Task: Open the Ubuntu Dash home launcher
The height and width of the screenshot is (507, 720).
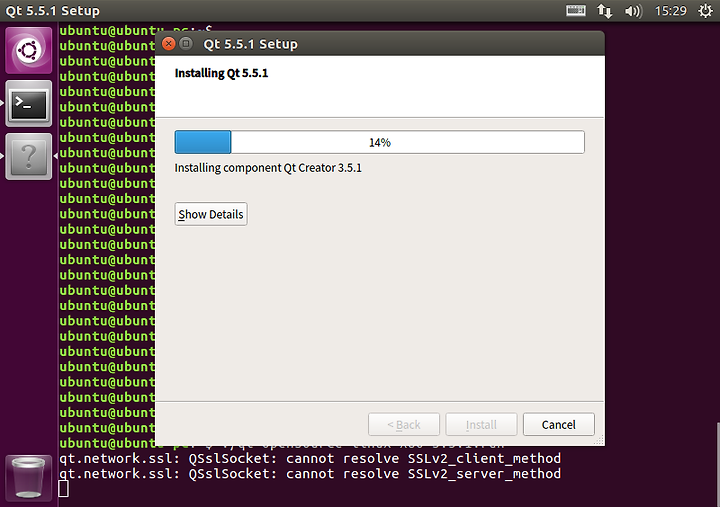Action: 28,50
